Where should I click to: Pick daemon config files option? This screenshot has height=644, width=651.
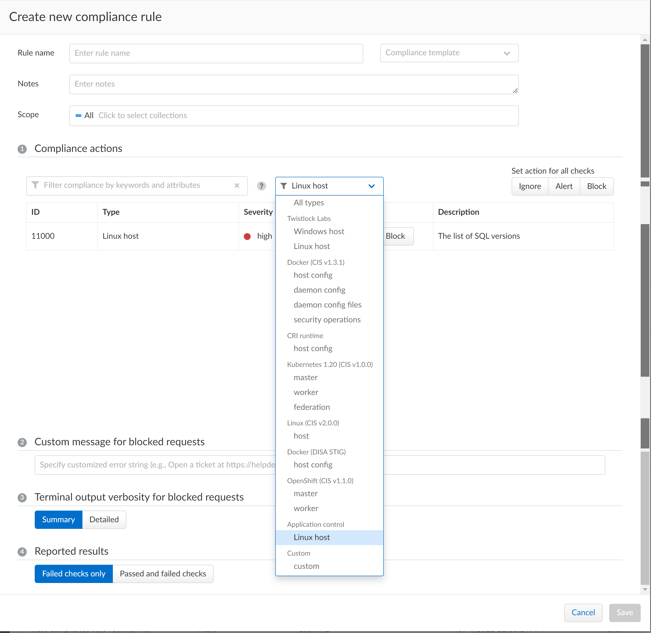coord(329,305)
